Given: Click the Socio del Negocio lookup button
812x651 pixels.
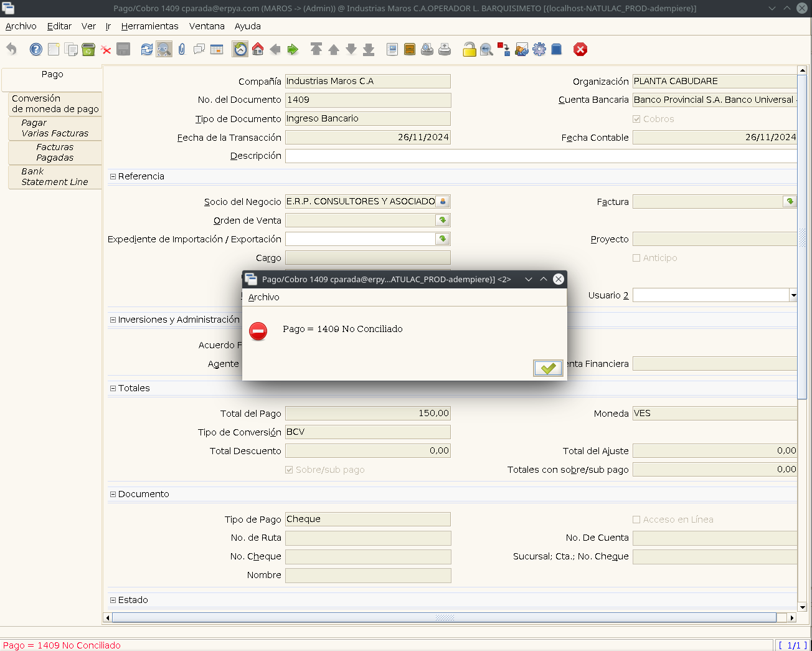Looking at the screenshot, I should click(x=442, y=201).
